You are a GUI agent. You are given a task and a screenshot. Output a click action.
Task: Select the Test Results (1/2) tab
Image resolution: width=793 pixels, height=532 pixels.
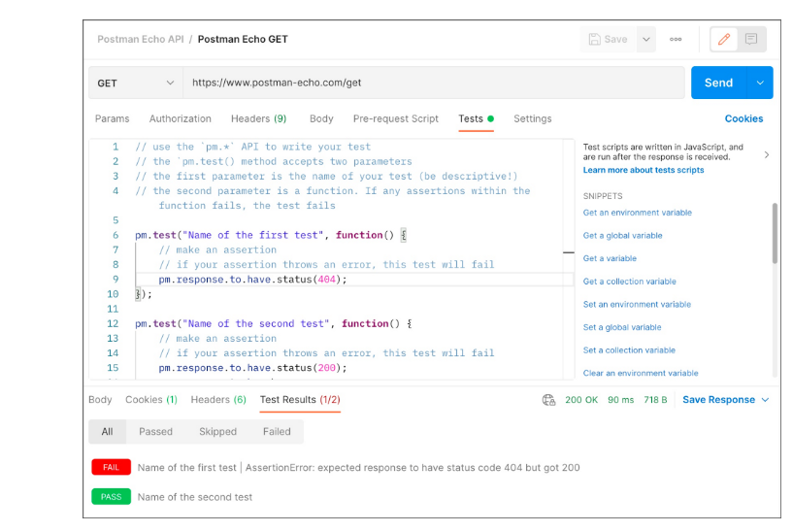coord(300,400)
